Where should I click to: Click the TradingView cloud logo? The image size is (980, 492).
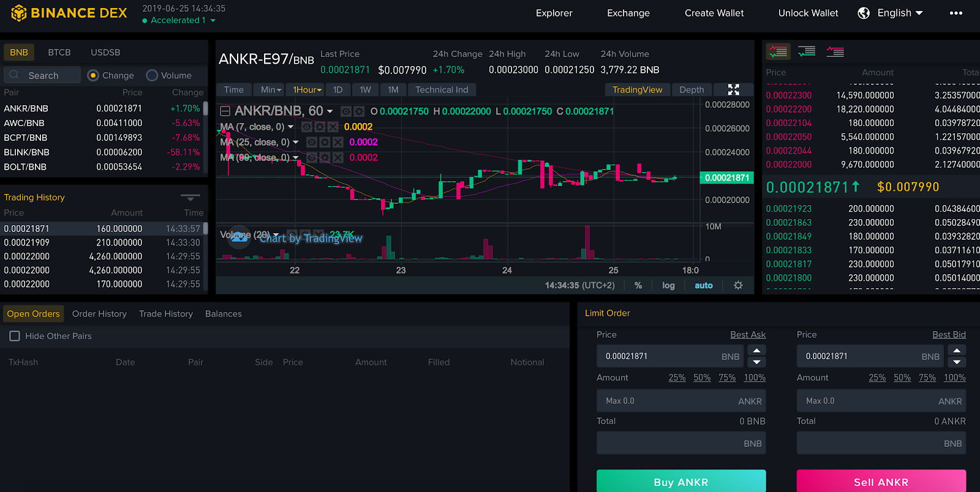pos(239,237)
